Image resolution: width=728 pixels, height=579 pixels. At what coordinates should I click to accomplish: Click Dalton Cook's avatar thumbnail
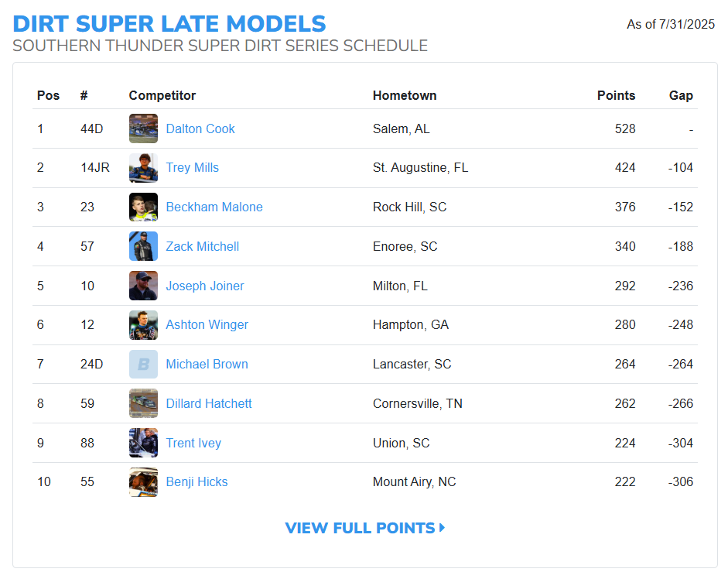[x=143, y=128]
